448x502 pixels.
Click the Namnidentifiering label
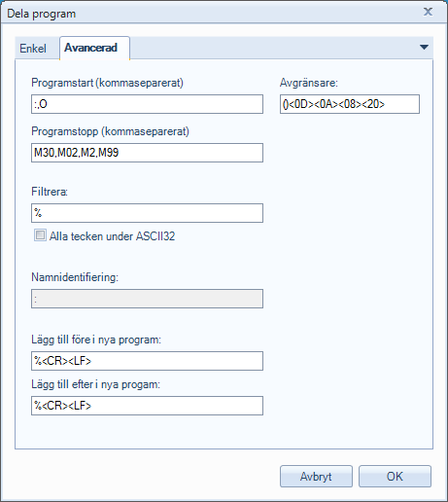(75, 277)
